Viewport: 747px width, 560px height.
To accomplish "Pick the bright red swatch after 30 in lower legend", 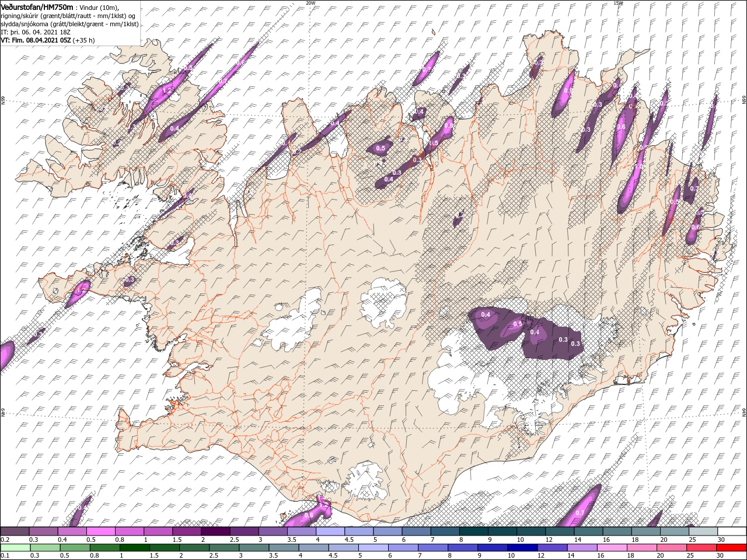I will pos(731,548).
